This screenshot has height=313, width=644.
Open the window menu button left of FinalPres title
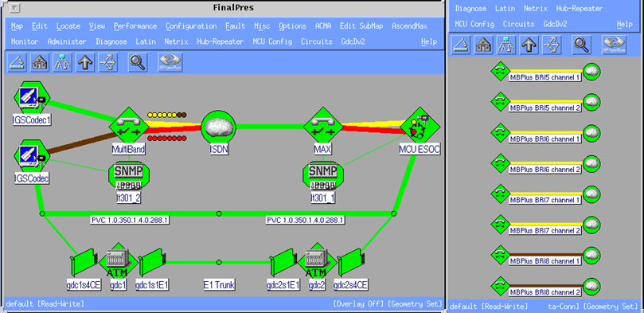[x=15, y=8]
